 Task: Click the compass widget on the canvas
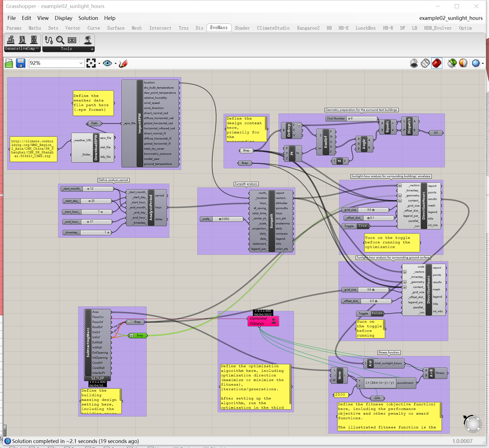point(473,424)
